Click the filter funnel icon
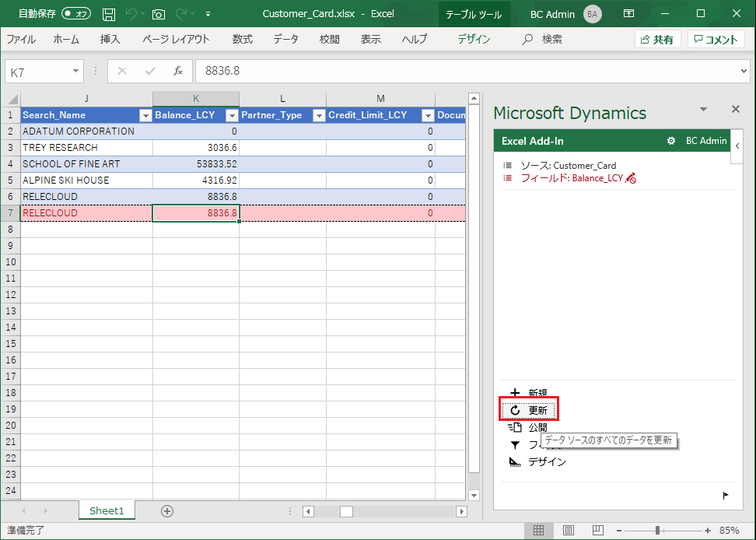756x540 pixels. tap(515, 444)
